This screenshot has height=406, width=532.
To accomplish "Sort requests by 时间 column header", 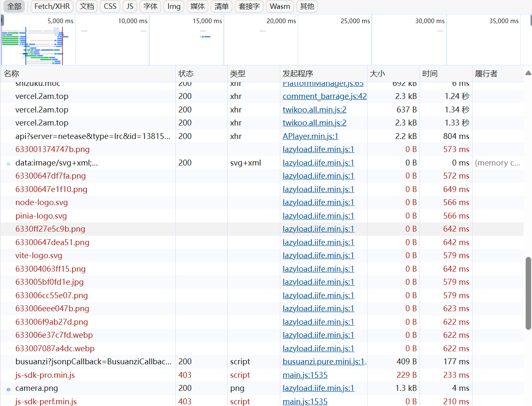I will point(430,74).
